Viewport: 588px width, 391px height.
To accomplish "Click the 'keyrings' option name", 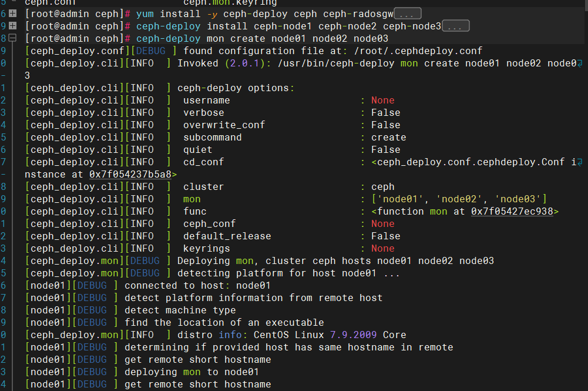I will pos(206,249).
